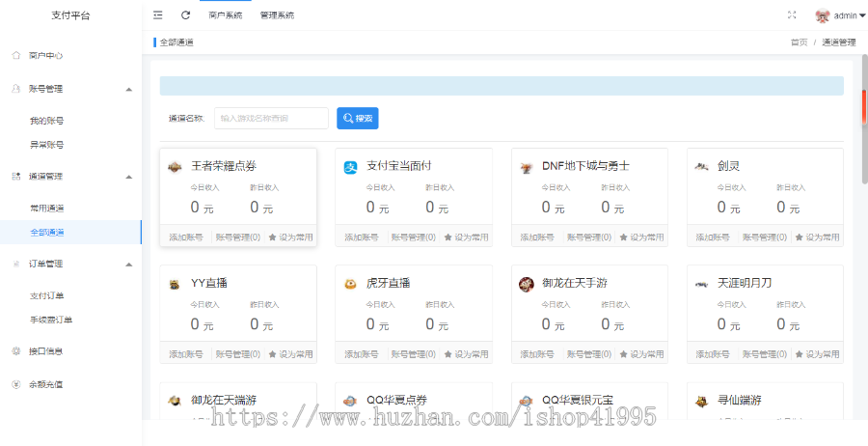The image size is (868, 446).
Task: Collapse the 账号管理 menu arrow
Action: pos(129,89)
